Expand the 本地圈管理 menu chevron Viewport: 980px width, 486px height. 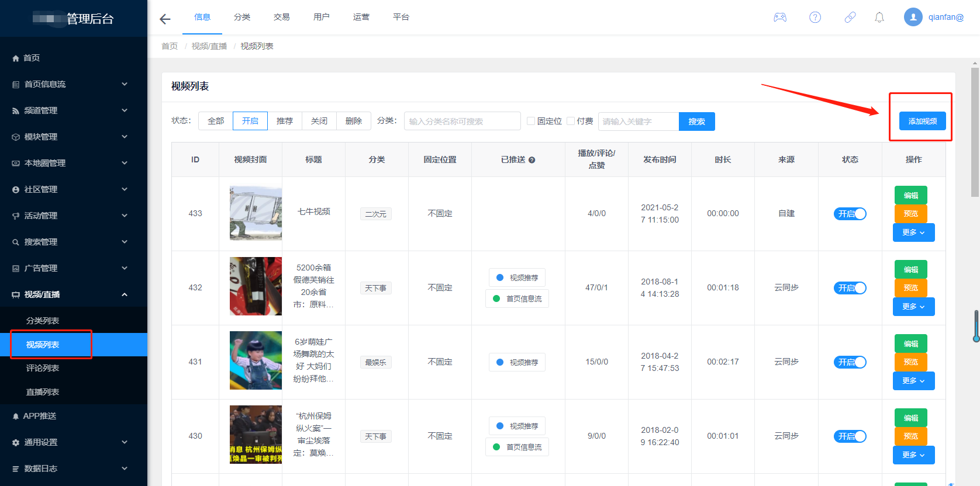tap(125, 163)
